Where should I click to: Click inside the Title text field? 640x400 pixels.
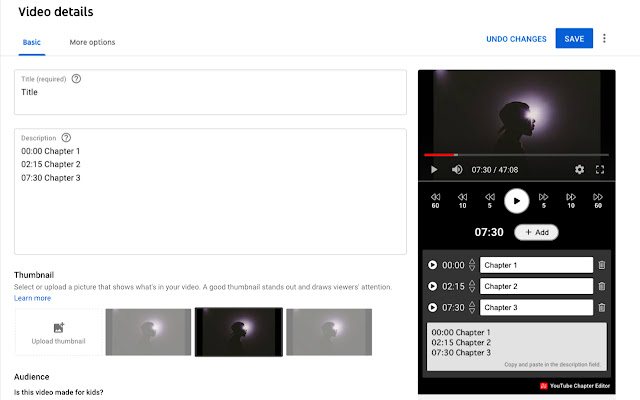pos(210,92)
